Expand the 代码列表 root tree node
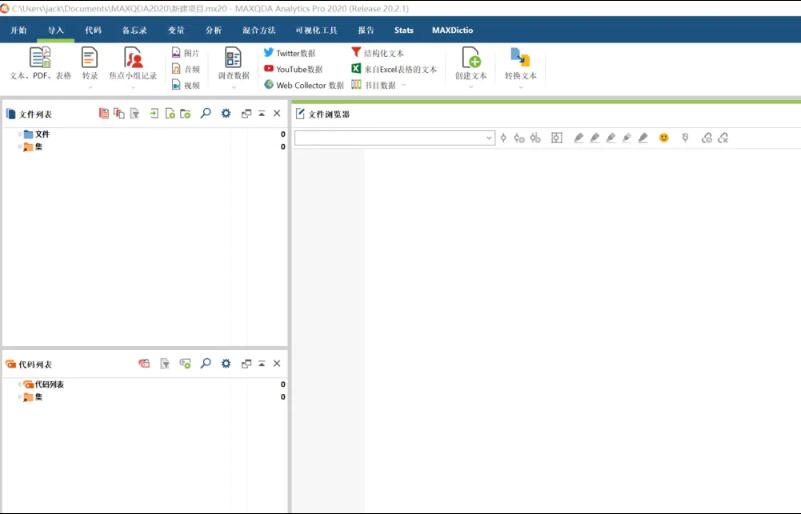The width and height of the screenshot is (801, 514). [x=20, y=384]
